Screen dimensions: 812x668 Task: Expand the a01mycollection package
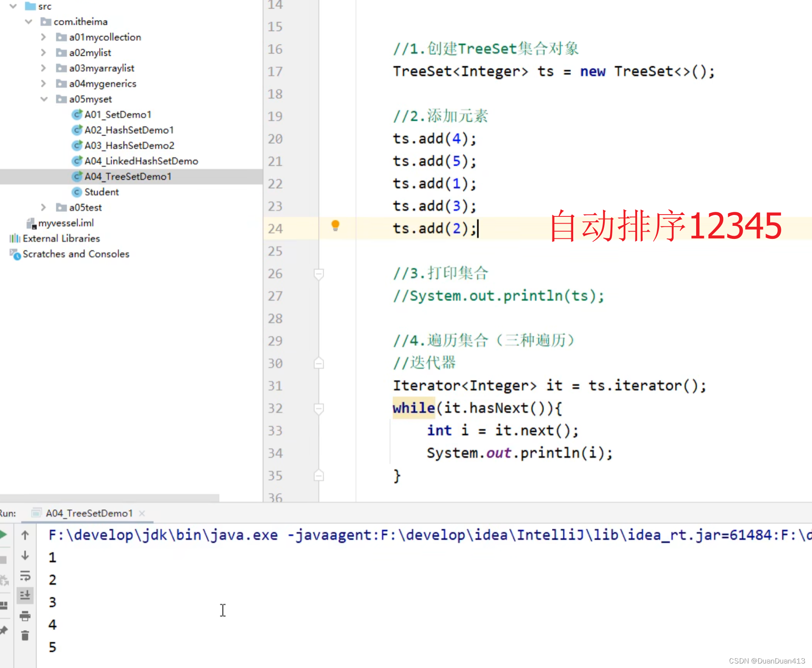click(x=44, y=37)
